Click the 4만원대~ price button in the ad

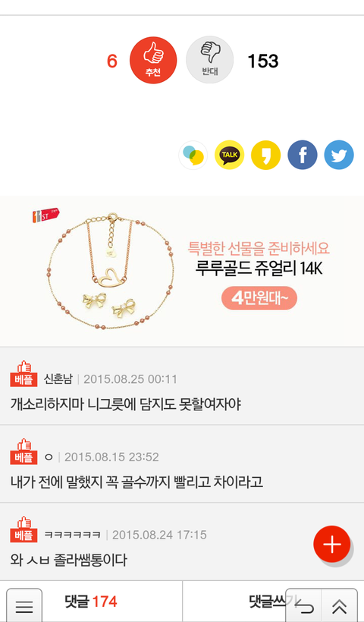coord(259,298)
